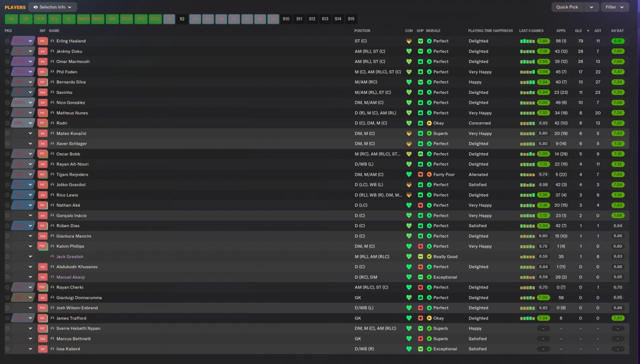Screen dimensions: 640x364
Task: Click Rico Lewis's condition heart icon
Action: 409,195
